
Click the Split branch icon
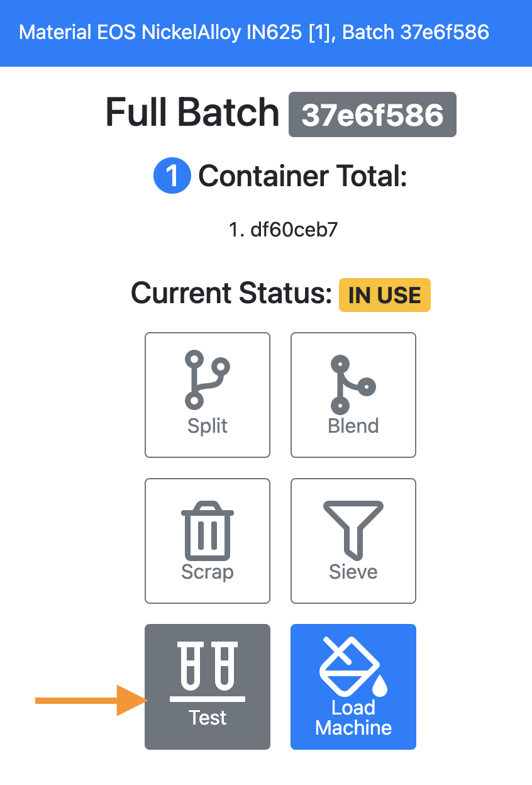(207, 380)
